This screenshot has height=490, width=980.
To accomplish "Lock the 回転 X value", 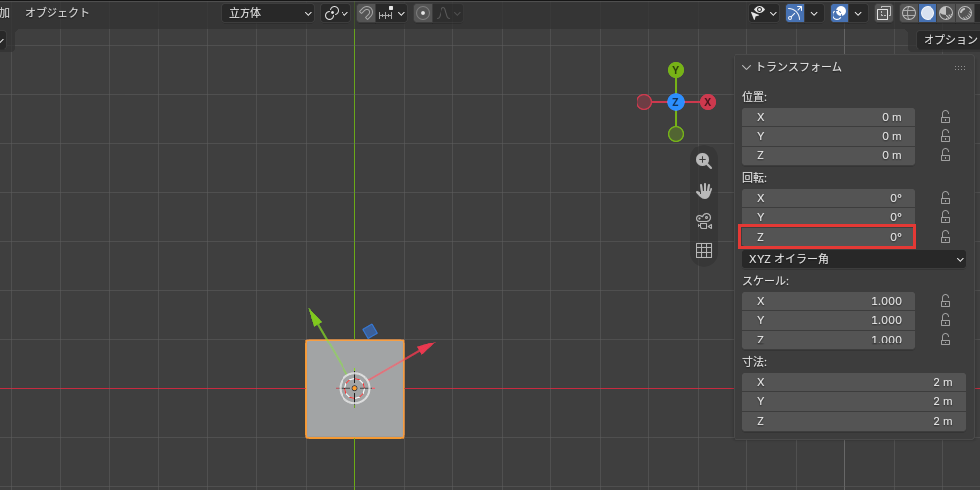I will (x=945, y=198).
